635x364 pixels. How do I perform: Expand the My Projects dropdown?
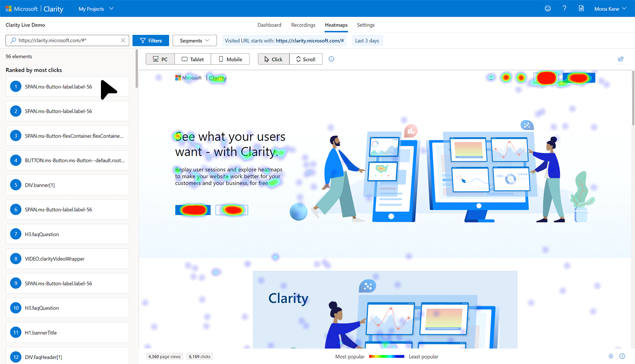click(x=96, y=9)
